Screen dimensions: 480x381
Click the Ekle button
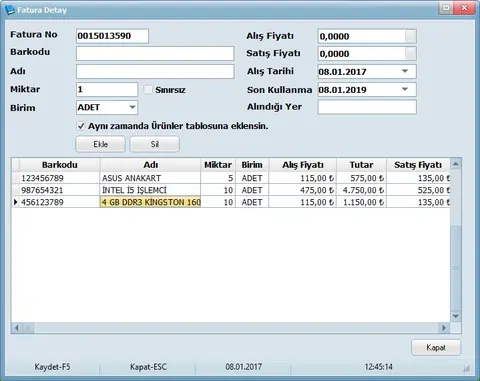101,144
